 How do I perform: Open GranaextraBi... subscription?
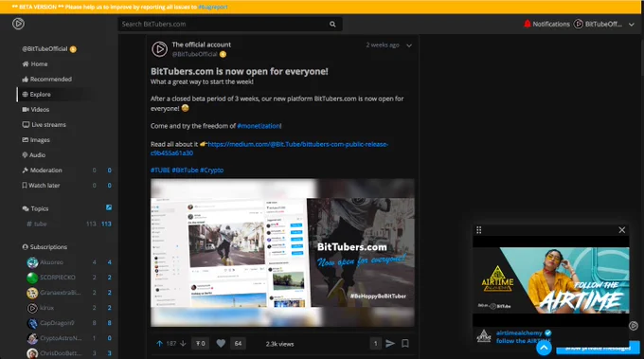point(53,293)
